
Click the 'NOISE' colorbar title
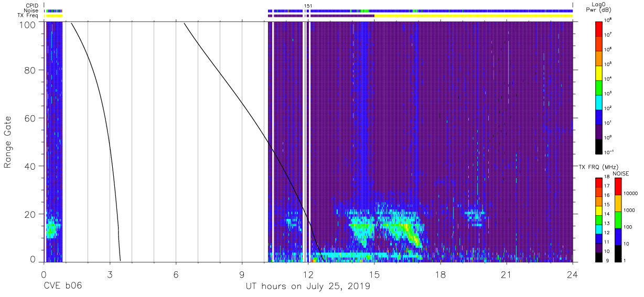pyautogui.click(x=620, y=173)
